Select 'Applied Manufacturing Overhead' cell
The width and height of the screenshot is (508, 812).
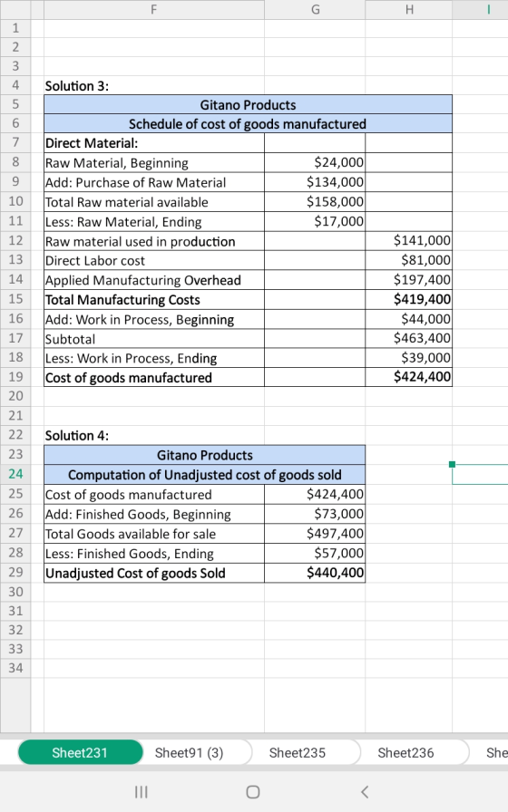point(154,280)
